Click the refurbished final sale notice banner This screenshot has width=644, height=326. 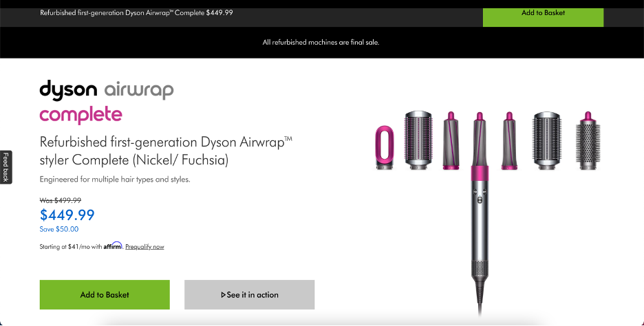[321, 42]
